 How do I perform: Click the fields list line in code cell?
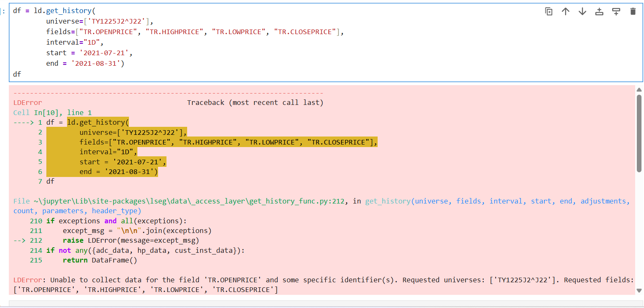pos(195,32)
